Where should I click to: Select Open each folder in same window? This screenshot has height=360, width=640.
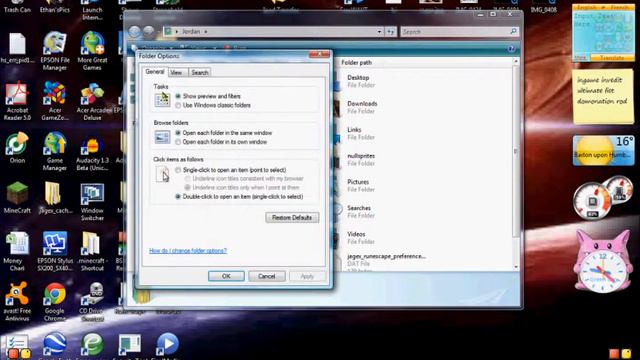178,133
